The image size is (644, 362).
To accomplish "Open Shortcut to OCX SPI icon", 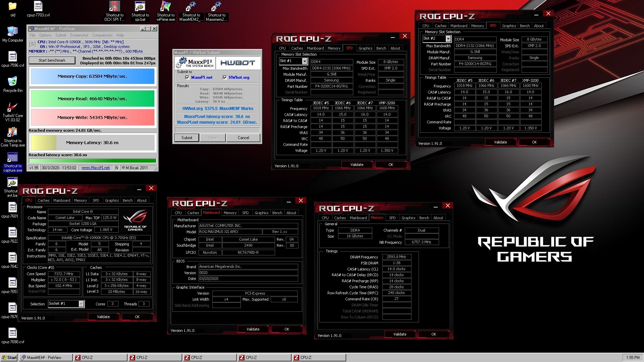I will [x=115, y=11].
